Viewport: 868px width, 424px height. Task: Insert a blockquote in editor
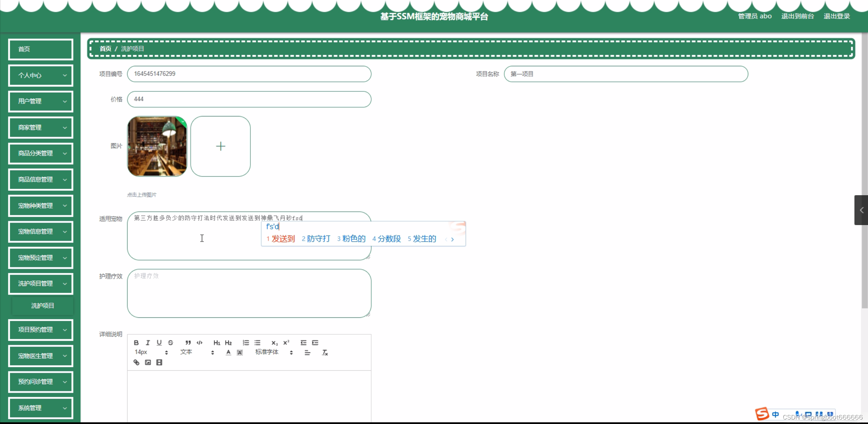coord(188,343)
